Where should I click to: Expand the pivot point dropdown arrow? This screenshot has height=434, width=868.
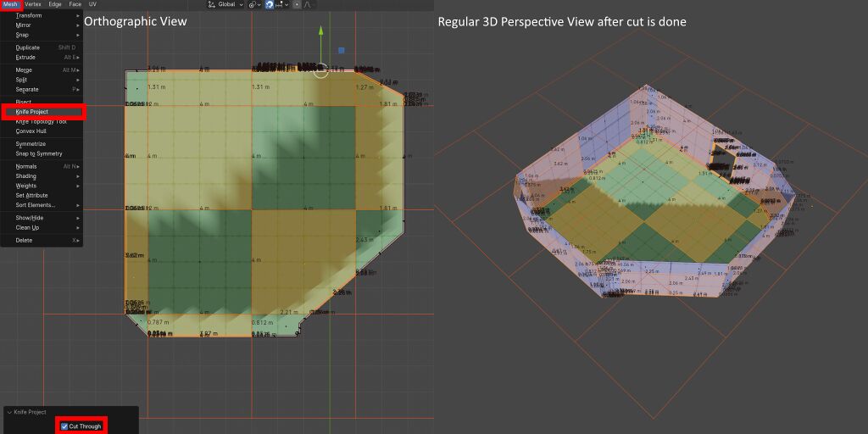coord(259,5)
